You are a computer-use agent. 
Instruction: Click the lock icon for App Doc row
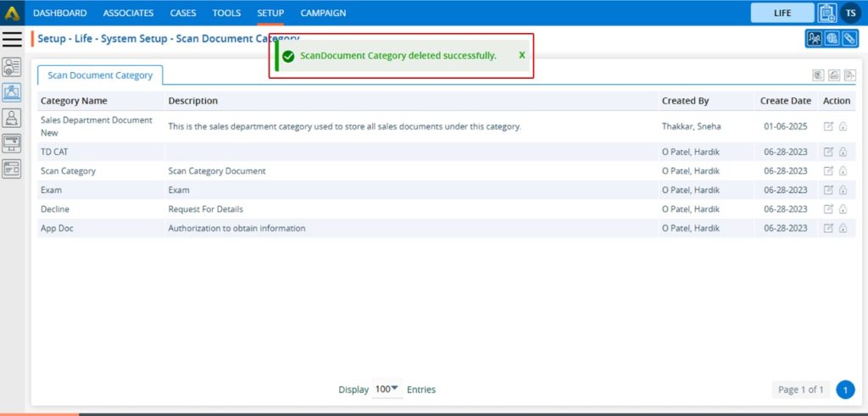843,229
